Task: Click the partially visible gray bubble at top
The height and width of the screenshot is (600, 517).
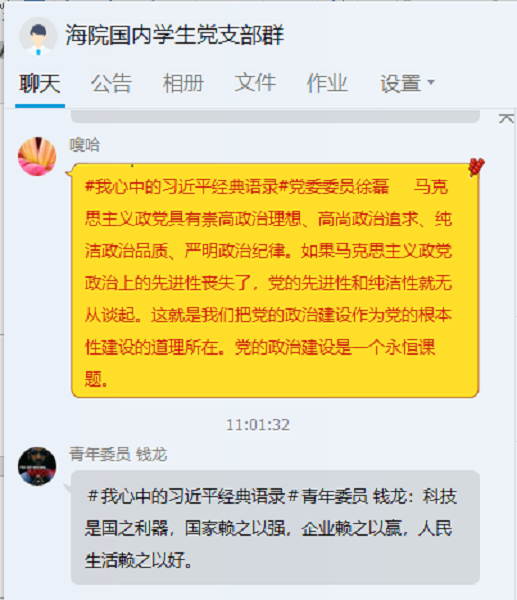Action: point(275,116)
